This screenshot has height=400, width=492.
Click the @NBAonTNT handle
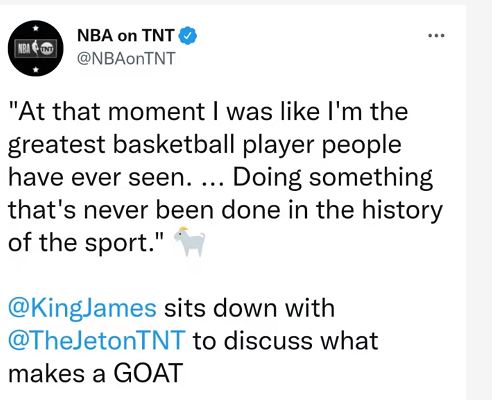126,59
